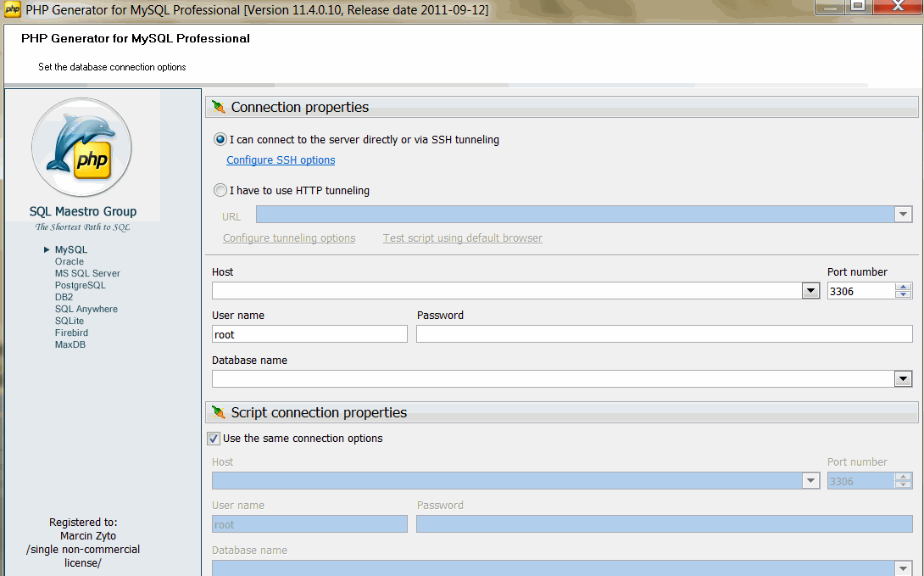Click the php title bar application icon
This screenshot has height=576, width=924.
(x=13, y=10)
